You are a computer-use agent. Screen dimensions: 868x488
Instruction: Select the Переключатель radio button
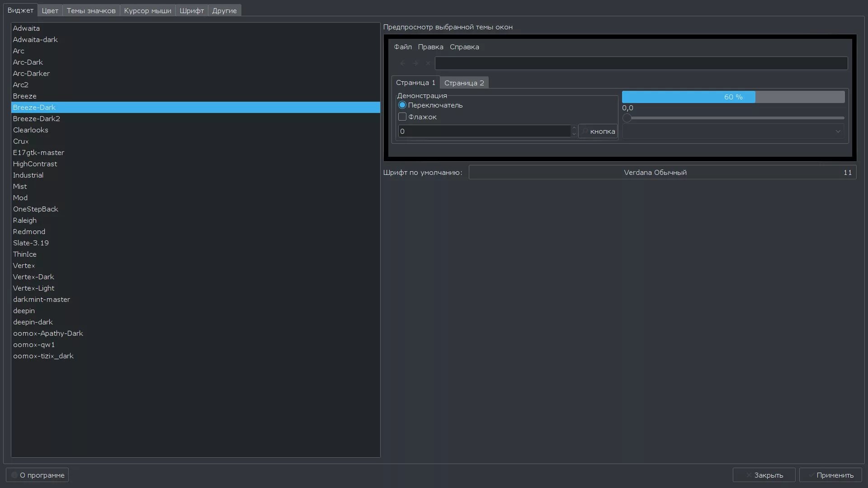pos(402,105)
